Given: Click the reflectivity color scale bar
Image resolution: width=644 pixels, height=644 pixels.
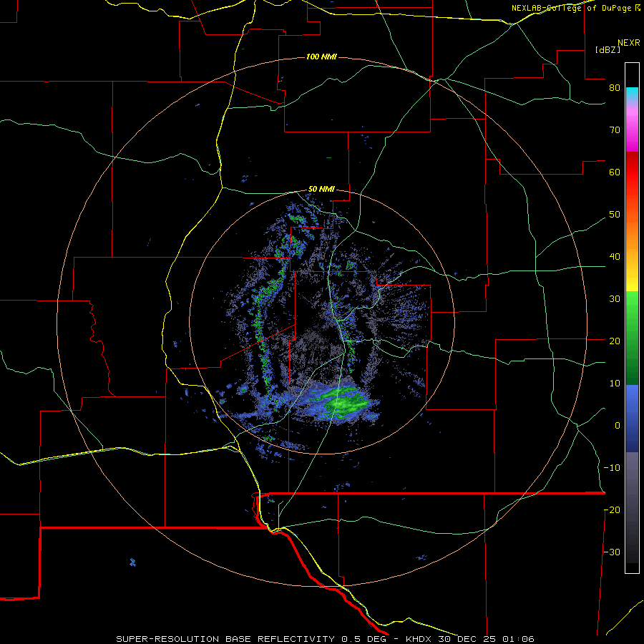Looking at the screenshot, I should (x=632, y=318).
